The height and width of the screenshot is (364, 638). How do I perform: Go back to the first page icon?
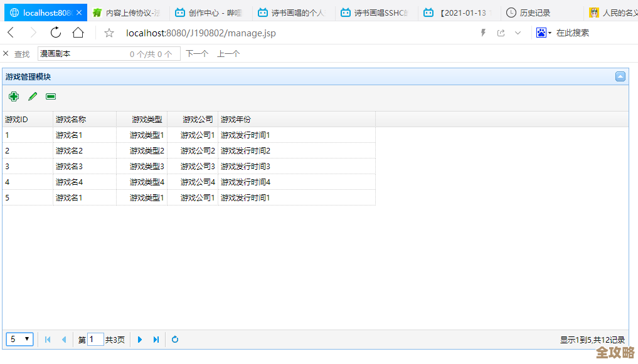pyautogui.click(x=48, y=339)
